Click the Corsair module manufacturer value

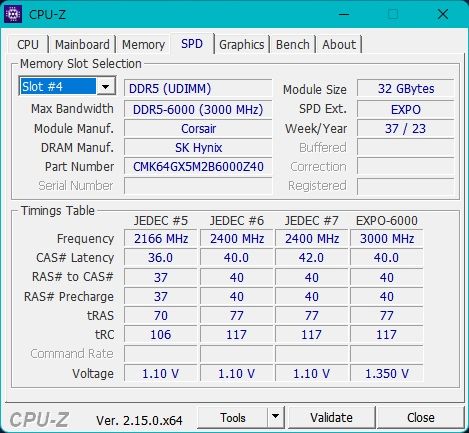coord(198,129)
